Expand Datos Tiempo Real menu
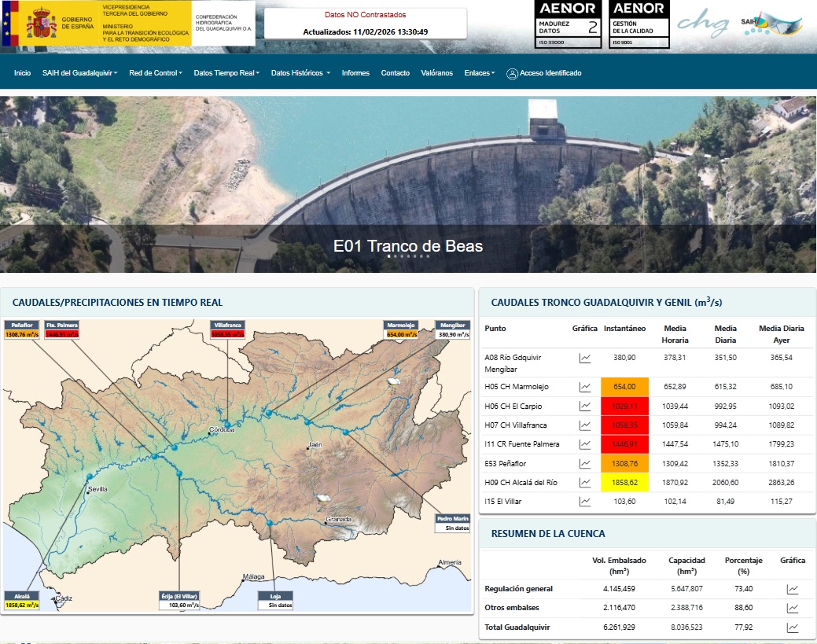The height and width of the screenshot is (644, 817). [x=226, y=73]
